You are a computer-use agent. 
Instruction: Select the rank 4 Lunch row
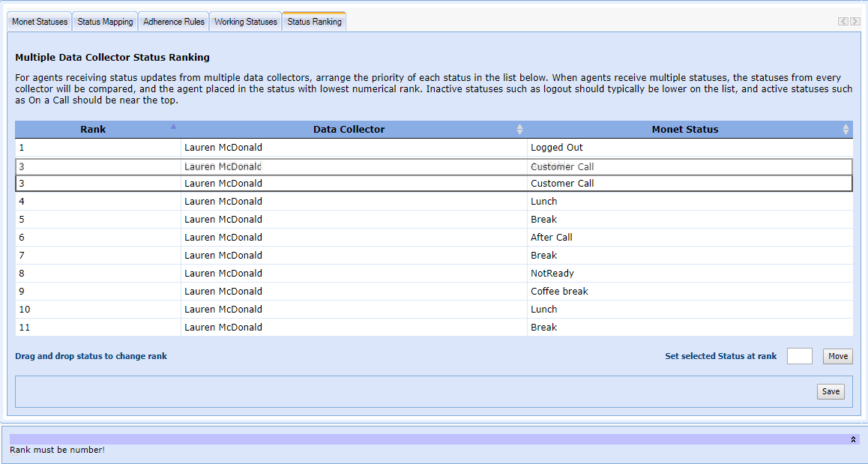tap(543, 202)
